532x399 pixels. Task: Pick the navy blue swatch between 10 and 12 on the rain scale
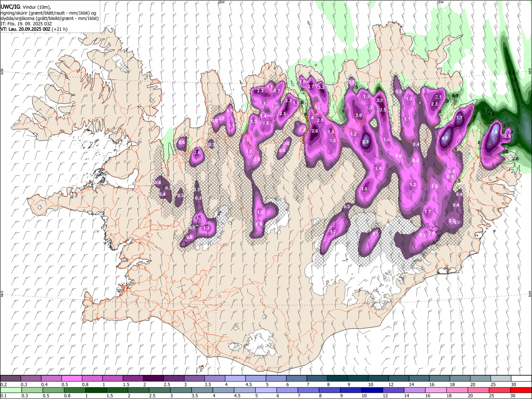(372, 390)
